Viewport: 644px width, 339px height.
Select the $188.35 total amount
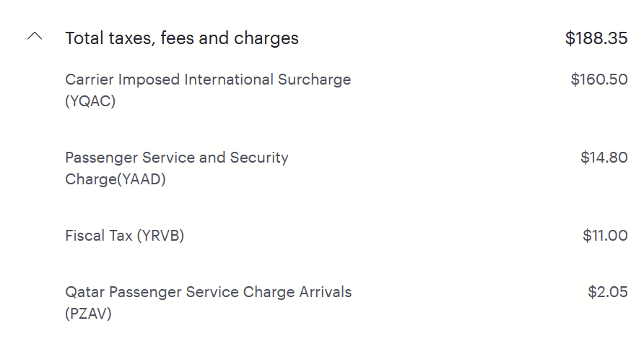[596, 38]
